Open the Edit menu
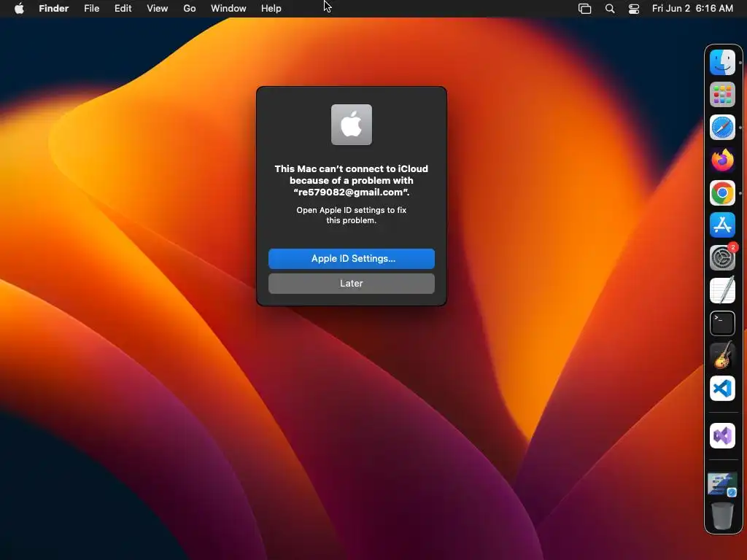This screenshot has width=747, height=560. click(x=123, y=8)
